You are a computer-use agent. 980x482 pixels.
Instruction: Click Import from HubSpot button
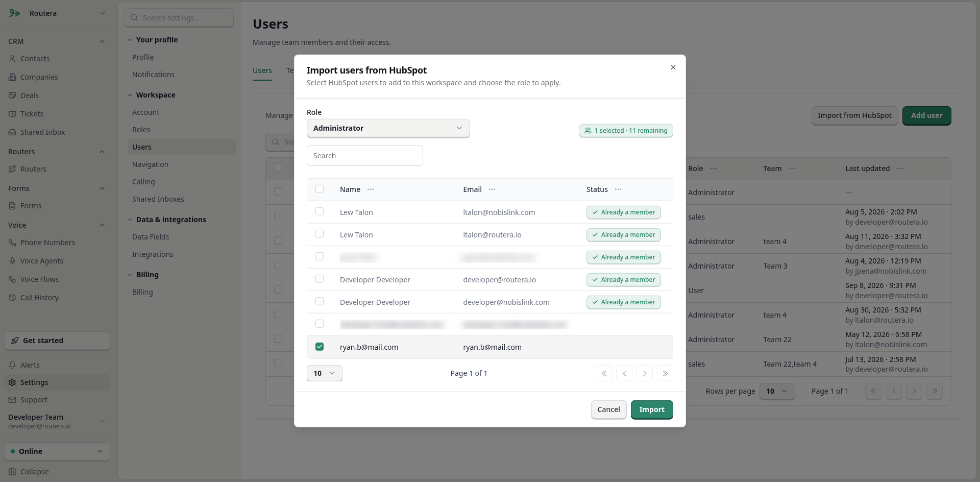coord(854,115)
